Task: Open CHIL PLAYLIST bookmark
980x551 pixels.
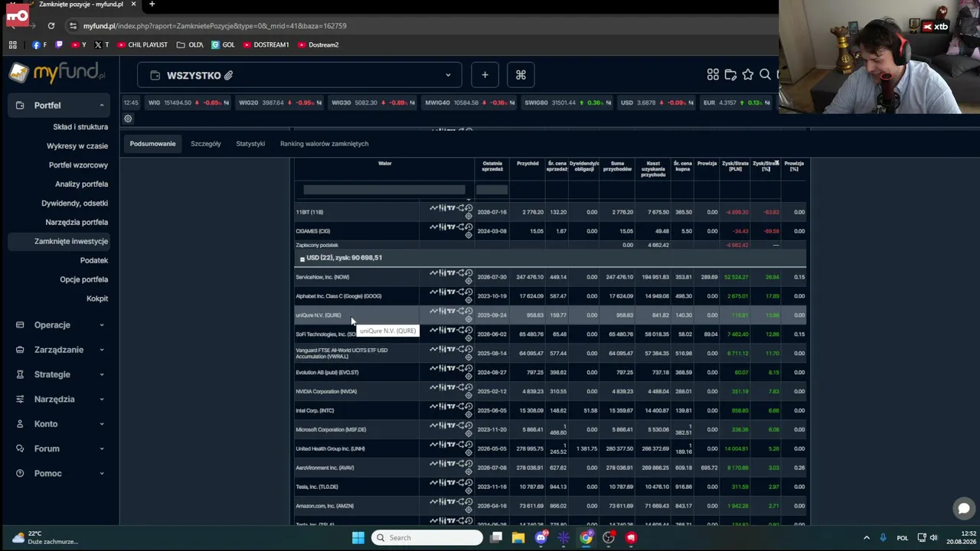Action: pos(142,44)
